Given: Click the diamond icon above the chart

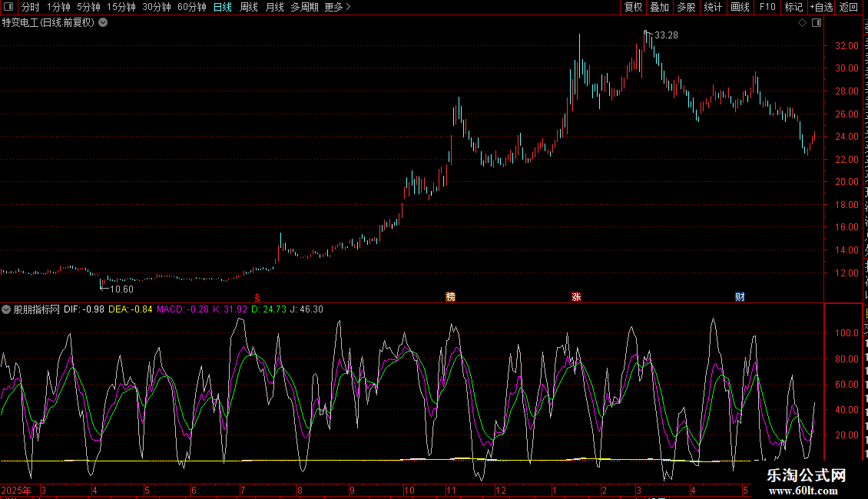Looking at the screenshot, I should (802, 23).
